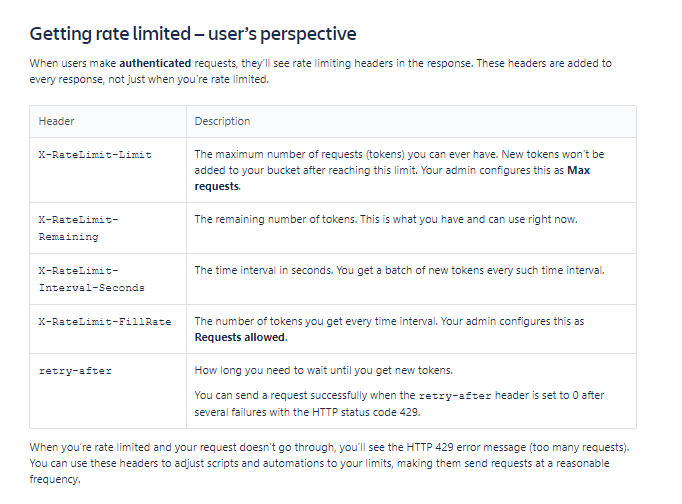Click the bold word 'authenticated' in intro
682x504 pixels.
tap(156, 63)
